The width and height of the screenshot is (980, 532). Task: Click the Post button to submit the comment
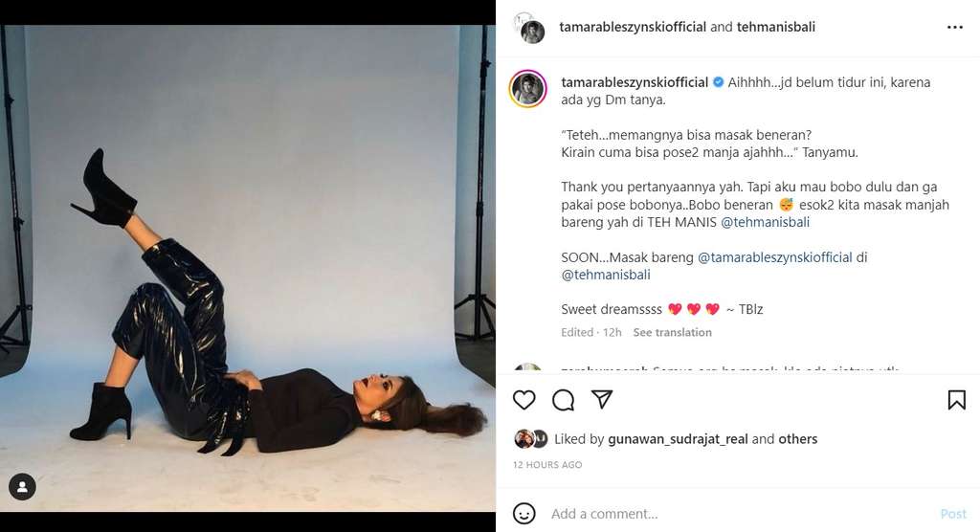[x=953, y=514]
